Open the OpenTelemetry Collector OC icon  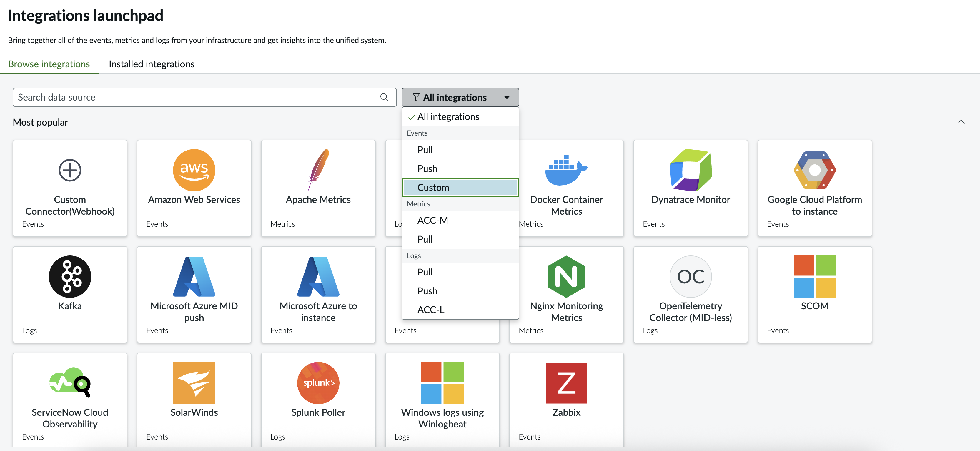[691, 276]
